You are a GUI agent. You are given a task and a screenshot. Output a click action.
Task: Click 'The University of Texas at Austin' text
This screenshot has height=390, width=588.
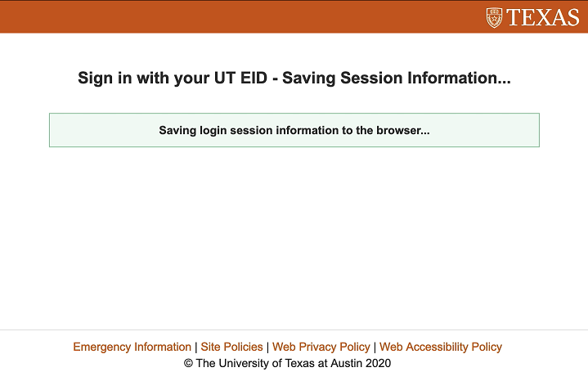click(279, 363)
